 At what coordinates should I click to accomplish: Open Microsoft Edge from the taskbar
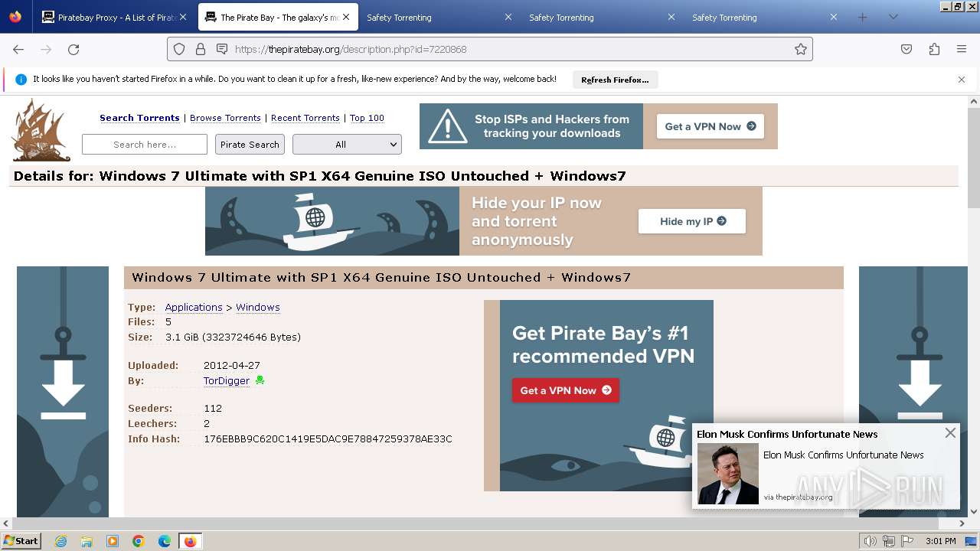[165, 541]
